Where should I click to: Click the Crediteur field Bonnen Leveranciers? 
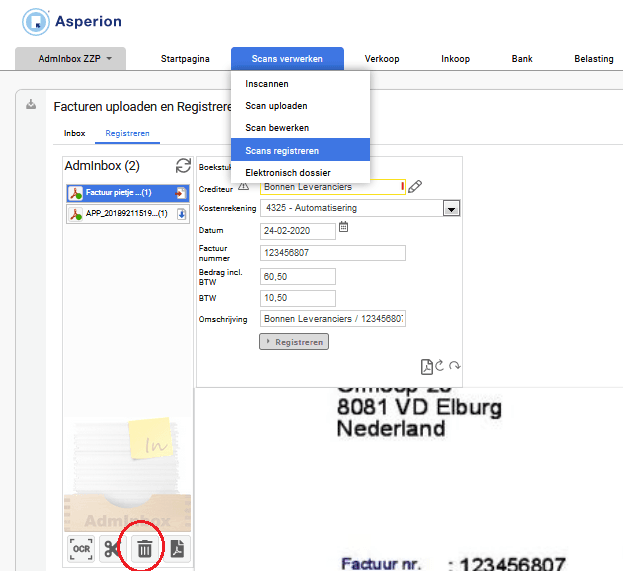click(x=333, y=187)
